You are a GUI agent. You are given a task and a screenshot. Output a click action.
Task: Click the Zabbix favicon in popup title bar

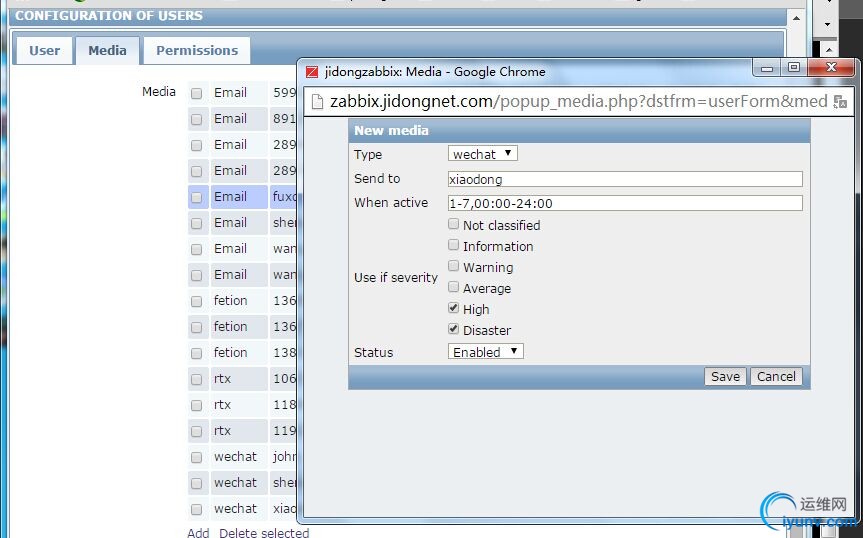point(312,72)
